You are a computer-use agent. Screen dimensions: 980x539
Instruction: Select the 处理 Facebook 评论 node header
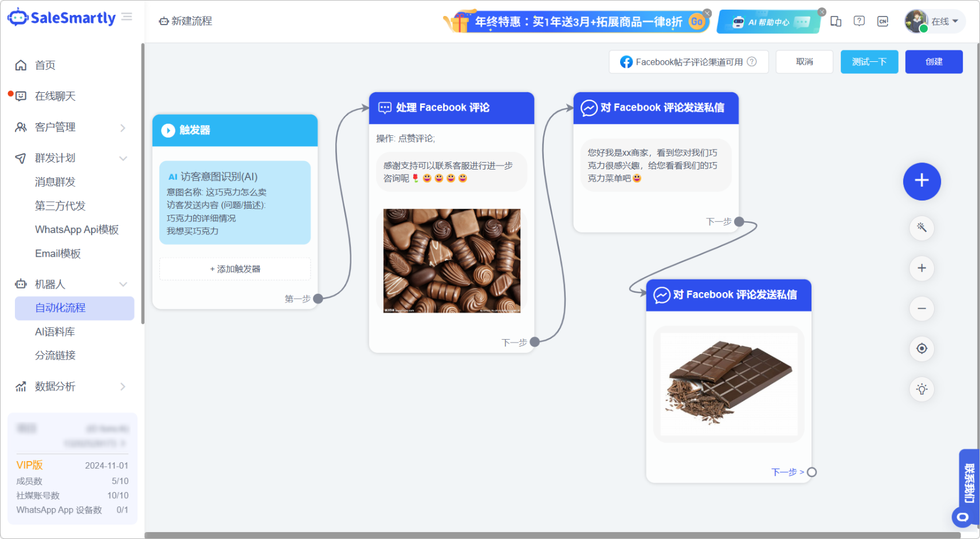tap(452, 108)
